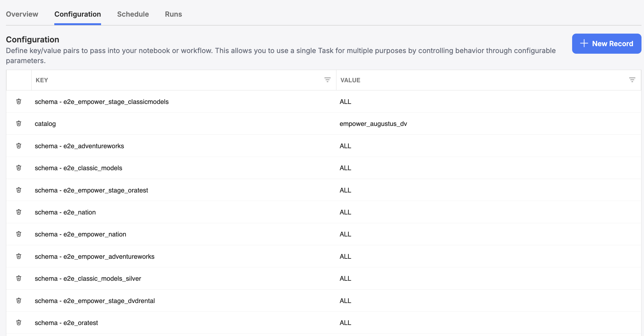Remove the e2e_empower_stage_oratest entry

coord(19,190)
